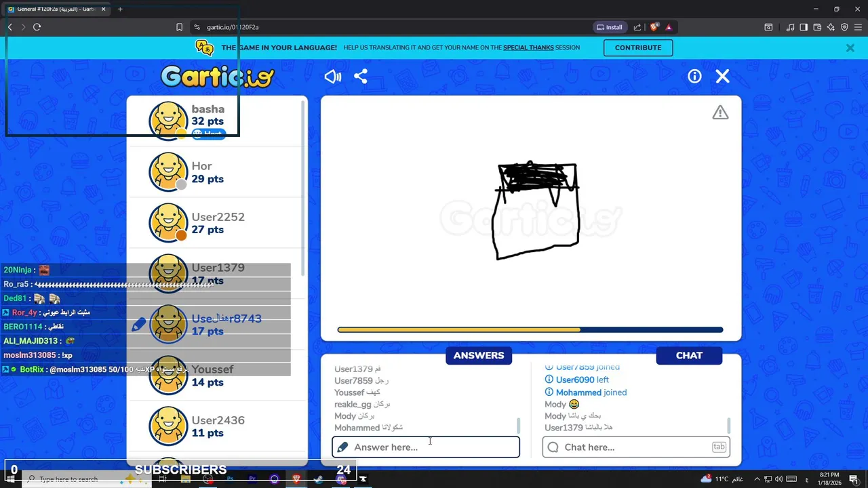Viewport: 868px width, 488px height.
Task: Open the share icon next to Gartic logo
Action: 361,77
